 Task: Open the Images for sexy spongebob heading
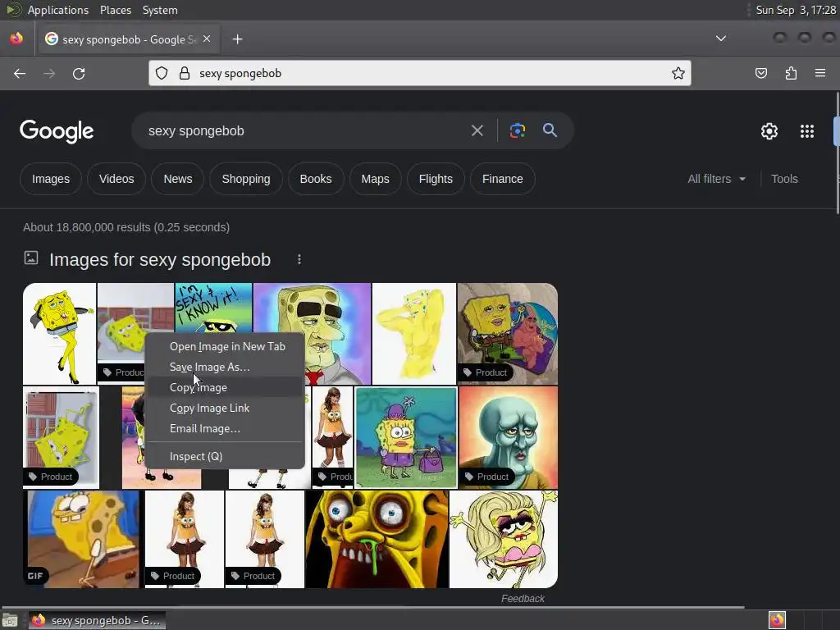(160, 260)
